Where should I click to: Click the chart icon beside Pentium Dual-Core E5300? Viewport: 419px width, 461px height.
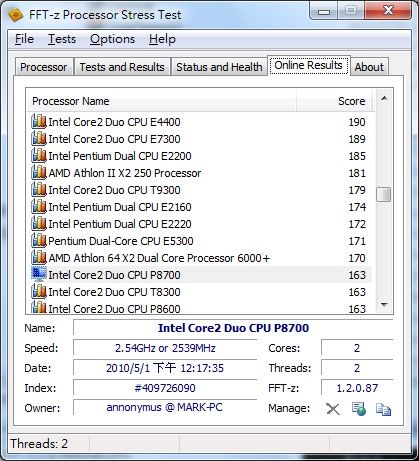pos(39,241)
